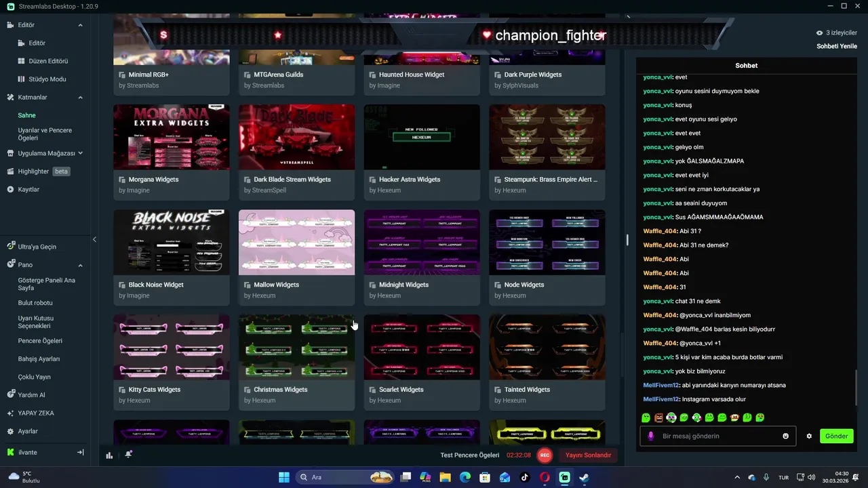Click Sohbeti Yenile to refresh chat
Image resolution: width=868 pixels, height=488 pixels.
[837, 46]
